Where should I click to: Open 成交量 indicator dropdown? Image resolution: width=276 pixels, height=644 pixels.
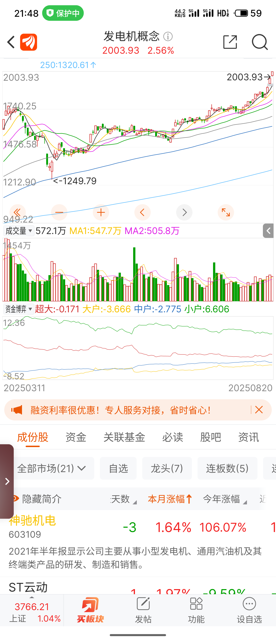coord(19,231)
